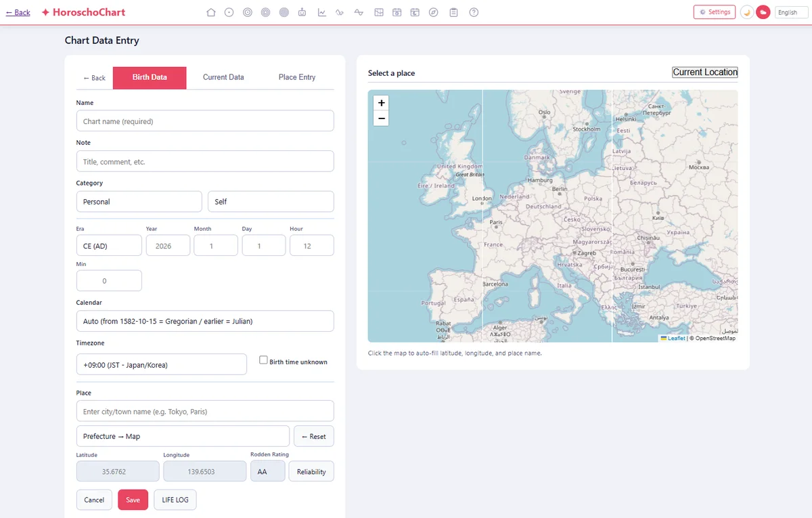Viewport: 812px width, 518px height.
Task: Open the robot assistant icon
Action: [x=302, y=12]
